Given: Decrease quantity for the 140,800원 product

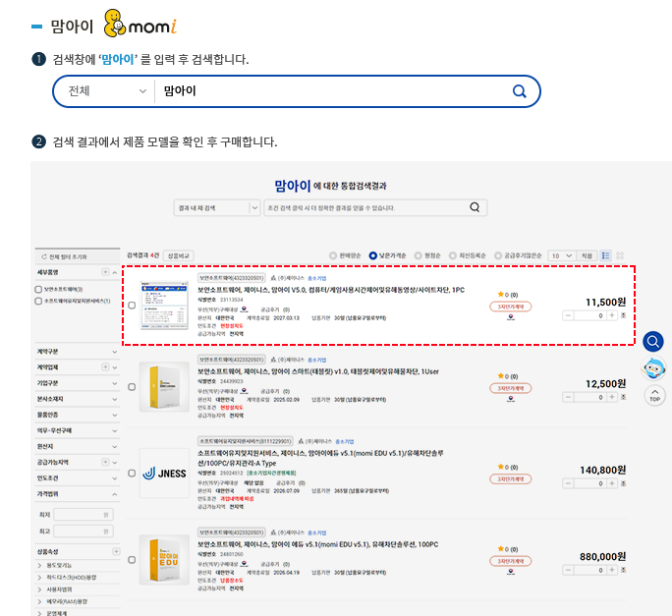Looking at the screenshot, I should [568, 483].
